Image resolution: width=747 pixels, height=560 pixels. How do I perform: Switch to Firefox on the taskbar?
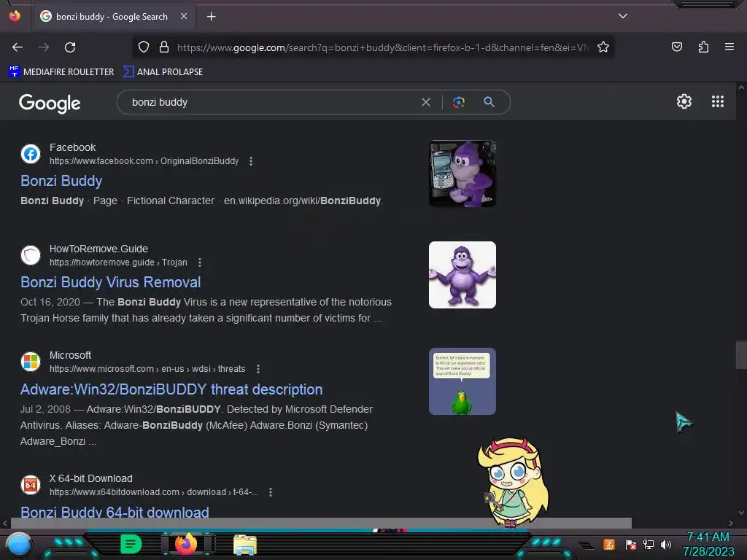186,544
